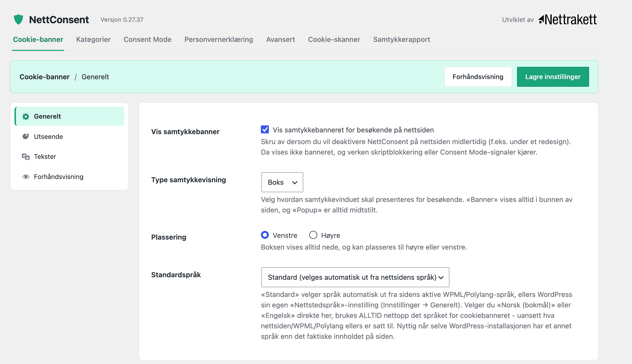The width and height of the screenshot is (632, 364).
Task: Click the Utviklet av text
Action: coord(518,20)
